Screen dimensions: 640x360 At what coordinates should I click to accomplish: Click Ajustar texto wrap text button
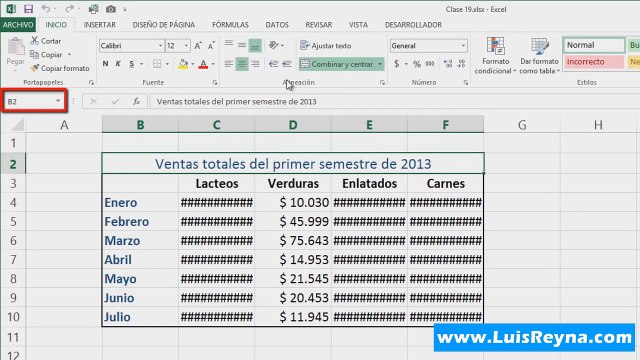tap(326, 45)
